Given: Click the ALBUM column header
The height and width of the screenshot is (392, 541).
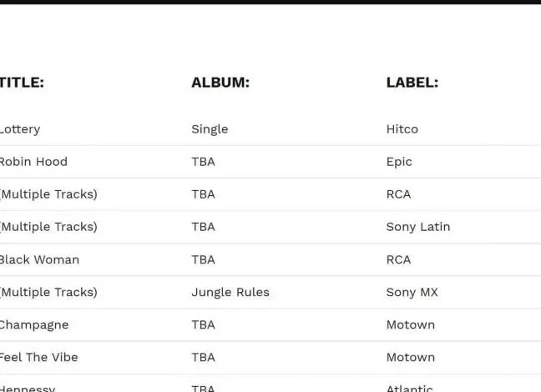Looking at the screenshot, I should pos(220,83).
